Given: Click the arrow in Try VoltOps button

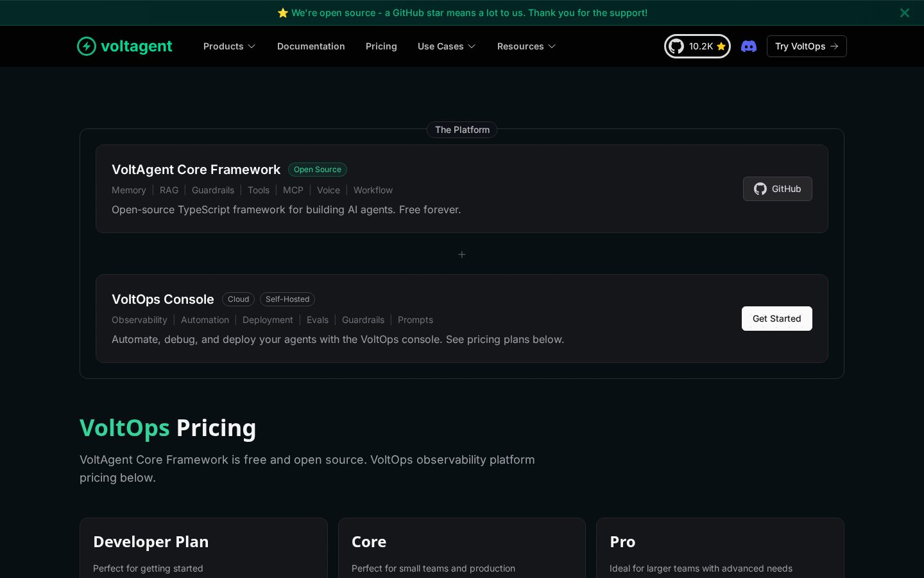Looking at the screenshot, I should (834, 46).
